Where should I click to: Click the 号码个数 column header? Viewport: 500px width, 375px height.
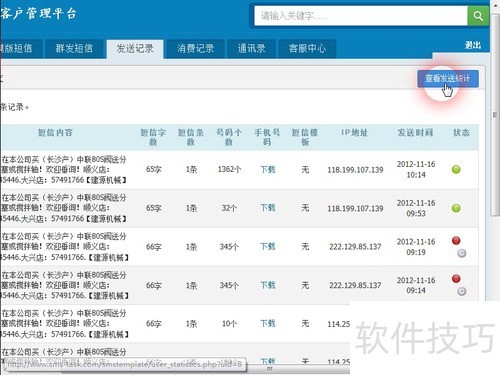(229, 137)
